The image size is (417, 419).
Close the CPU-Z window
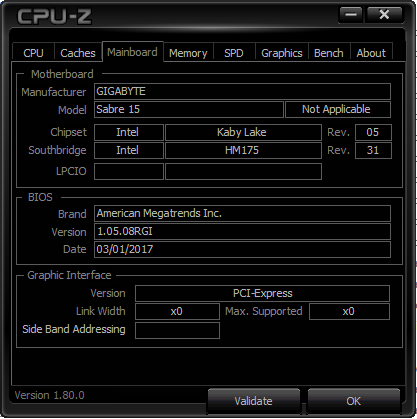pos(384,15)
